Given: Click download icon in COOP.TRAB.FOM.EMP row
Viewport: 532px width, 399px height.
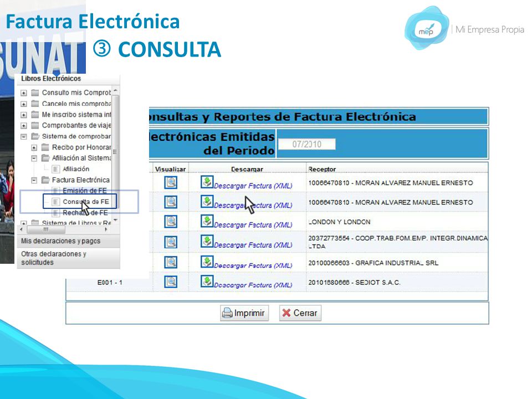Looking at the screenshot, I should click(x=207, y=241).
